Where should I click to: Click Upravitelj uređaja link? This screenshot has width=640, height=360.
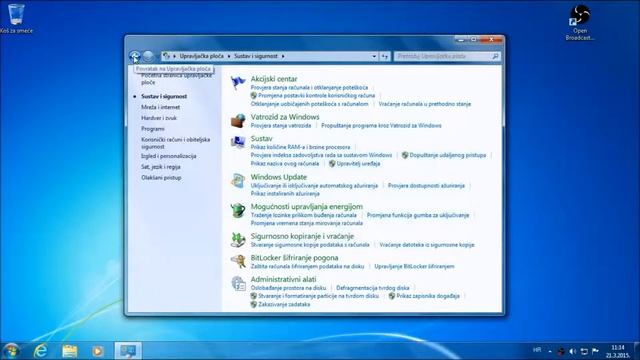pos(358,164)
